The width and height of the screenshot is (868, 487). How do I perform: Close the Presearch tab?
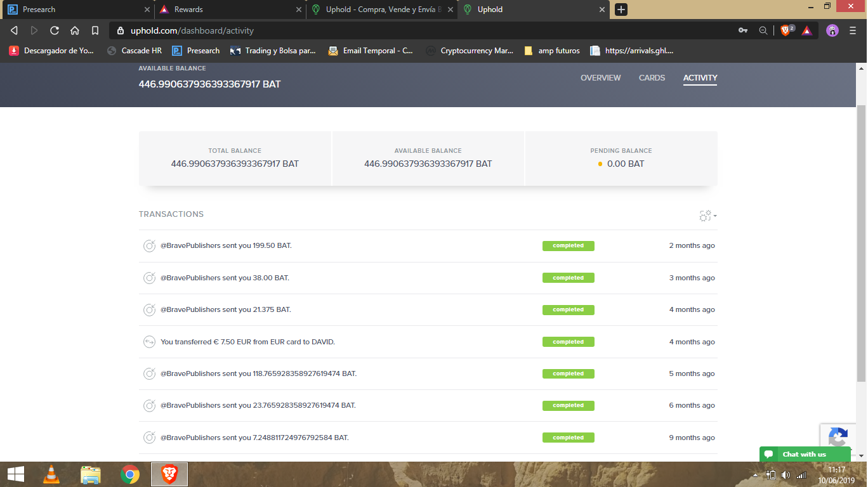pos(147,10)
